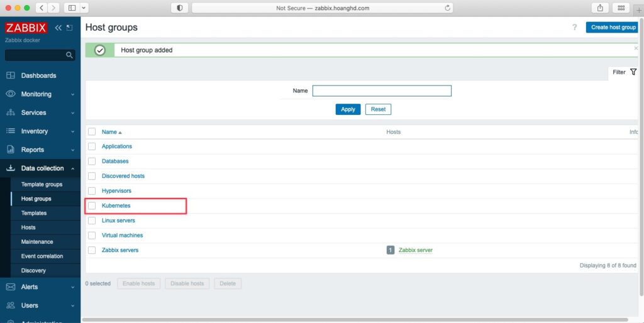
Task: Expand the Reports menu chevron
Action: 73,150
